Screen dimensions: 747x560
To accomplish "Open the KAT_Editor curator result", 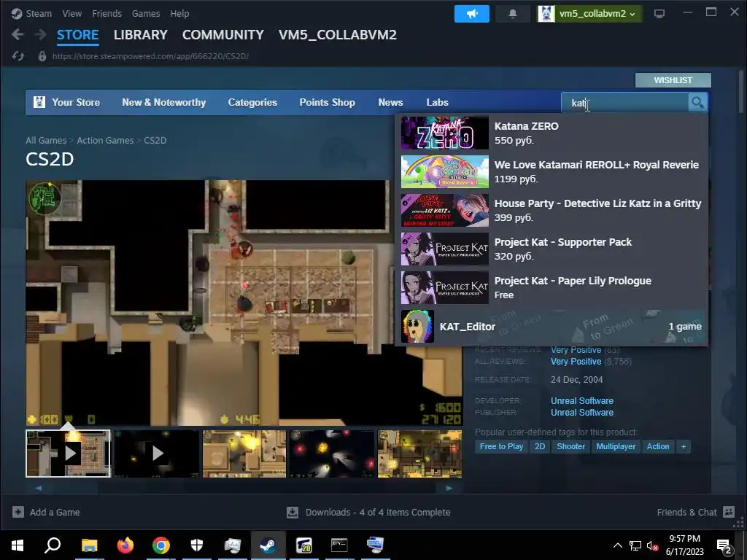I will (551, 327).
